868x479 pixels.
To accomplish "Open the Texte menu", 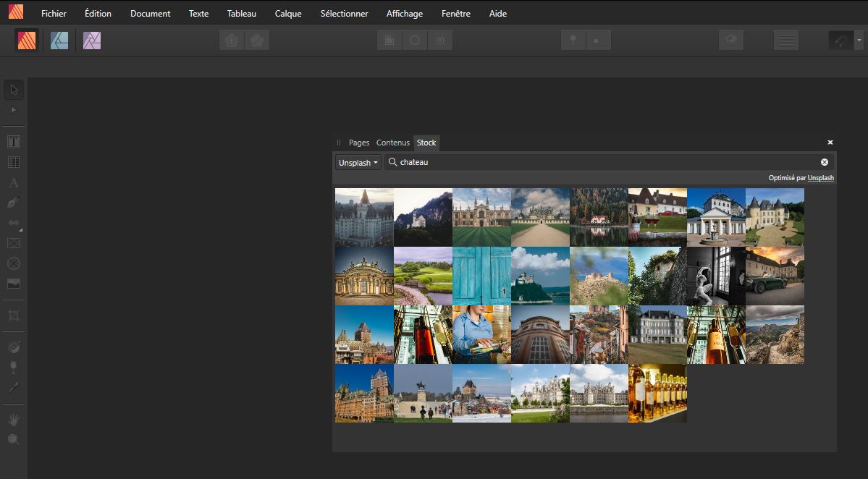I will tap(198, 13).
